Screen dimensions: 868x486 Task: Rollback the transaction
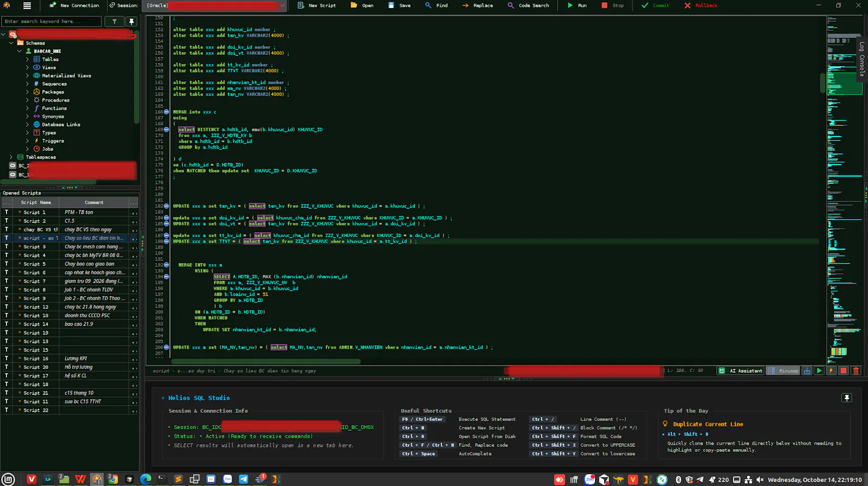click(701, 5)
